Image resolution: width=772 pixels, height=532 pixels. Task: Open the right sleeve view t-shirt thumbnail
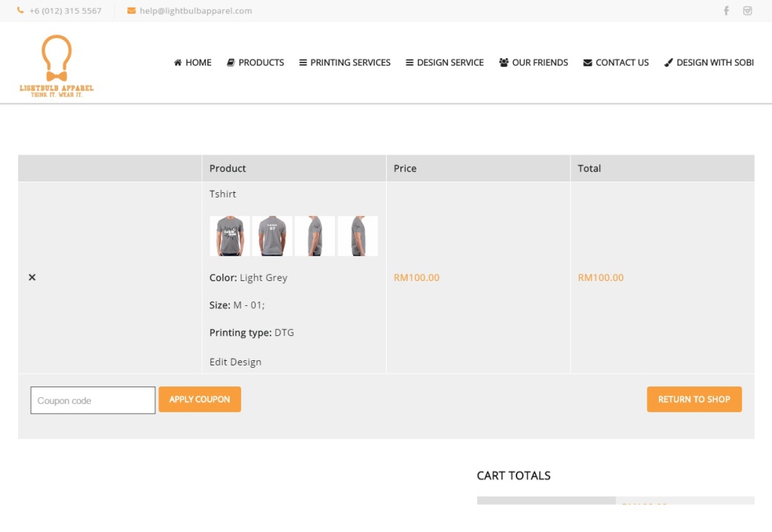point(358,236)
